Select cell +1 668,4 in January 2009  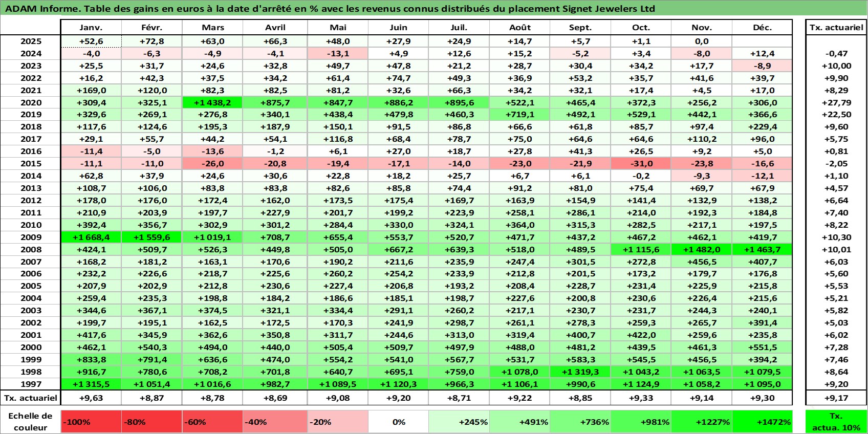[91, 237]
